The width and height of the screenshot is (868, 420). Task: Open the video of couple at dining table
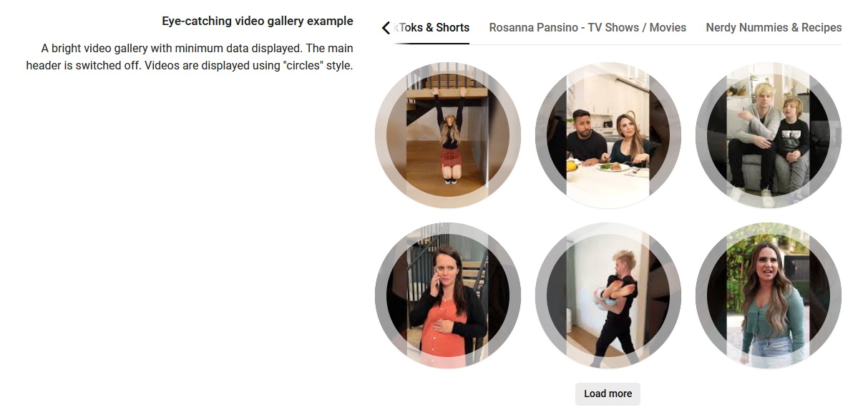pyautogui.click(x=608, y=135)
